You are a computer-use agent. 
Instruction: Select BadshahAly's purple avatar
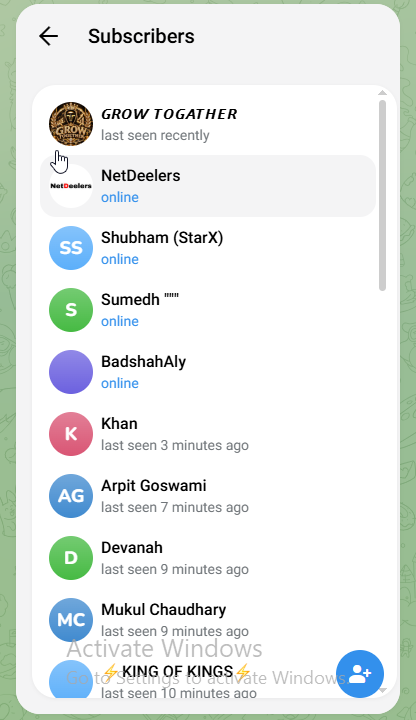coord(71,372)
